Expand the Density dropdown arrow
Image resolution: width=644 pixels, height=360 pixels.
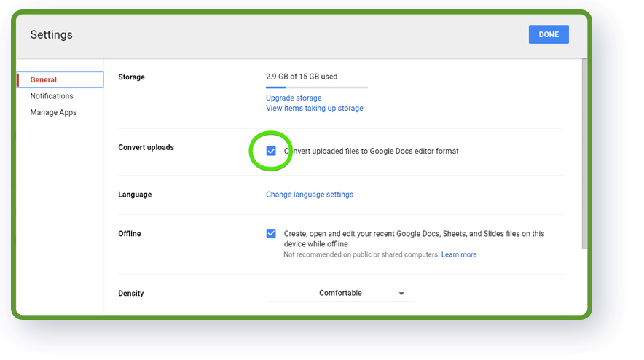401,294
